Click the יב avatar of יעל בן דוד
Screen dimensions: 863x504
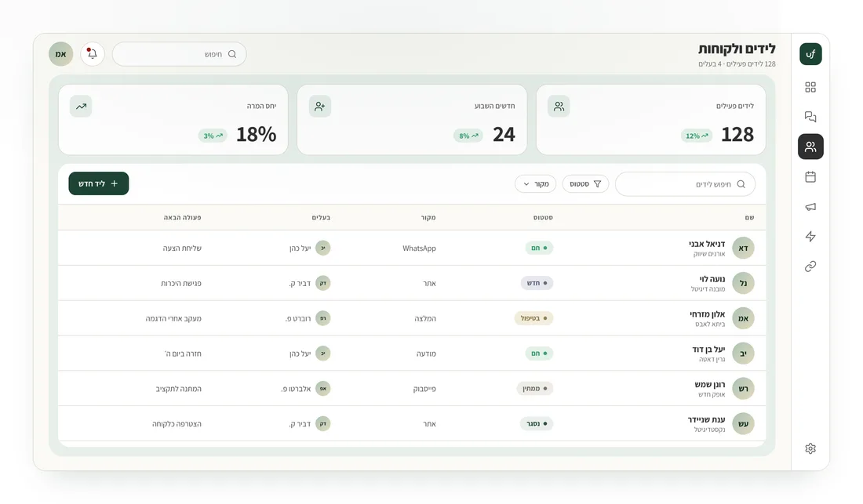(x=743, y=354)
